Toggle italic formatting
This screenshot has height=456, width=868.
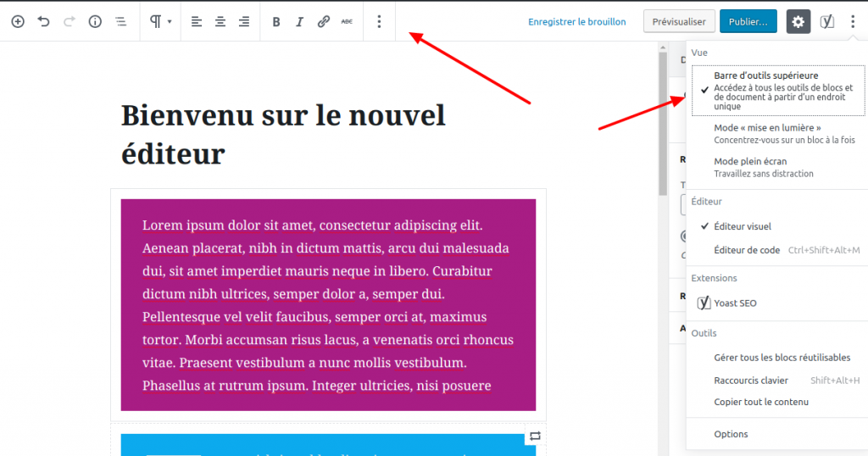[299, 21]
